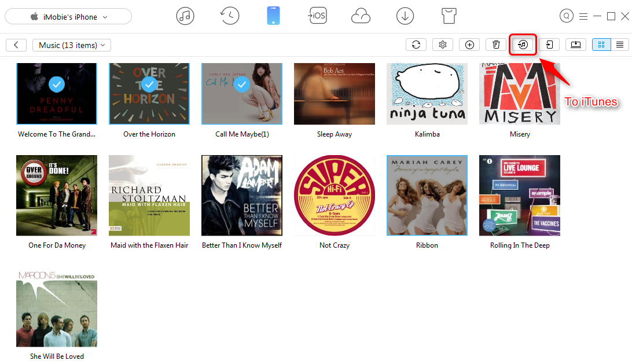Export songs to computer
Viewport: 632px width, 364px height.
point(576,45)
